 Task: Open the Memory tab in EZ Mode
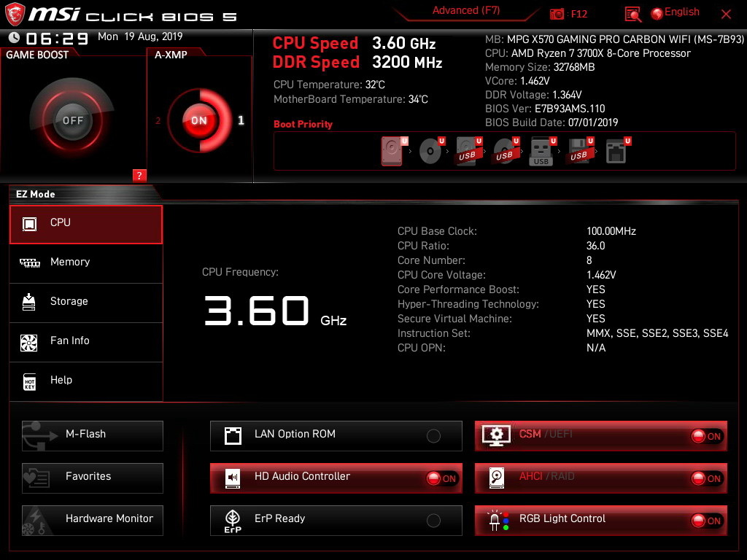(x=86, y=262)
